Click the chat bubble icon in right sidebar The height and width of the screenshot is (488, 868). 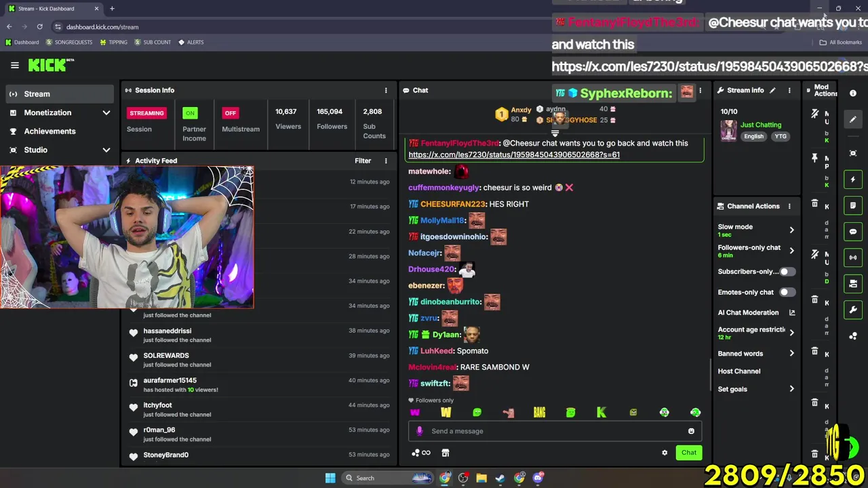pyautogui.click(x=853, y=231)
